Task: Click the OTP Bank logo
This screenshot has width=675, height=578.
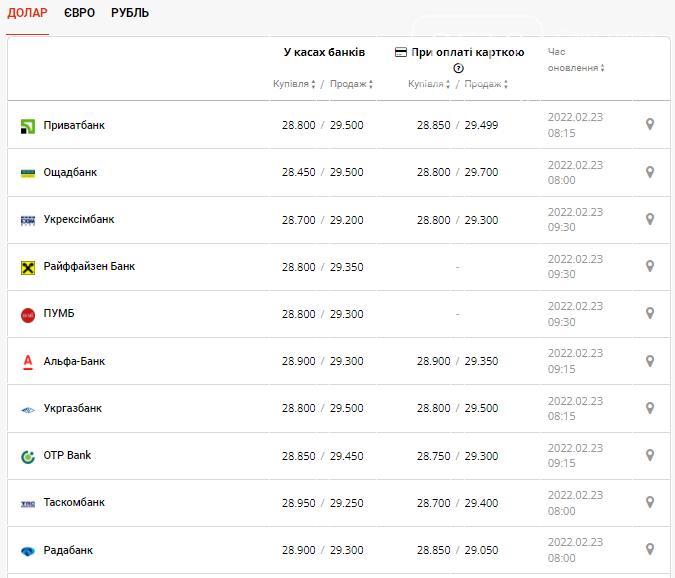Action: [28, 456]
